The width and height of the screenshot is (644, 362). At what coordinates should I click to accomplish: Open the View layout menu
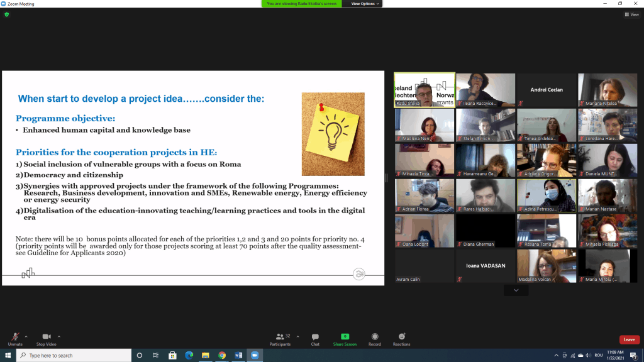(631, 14)
